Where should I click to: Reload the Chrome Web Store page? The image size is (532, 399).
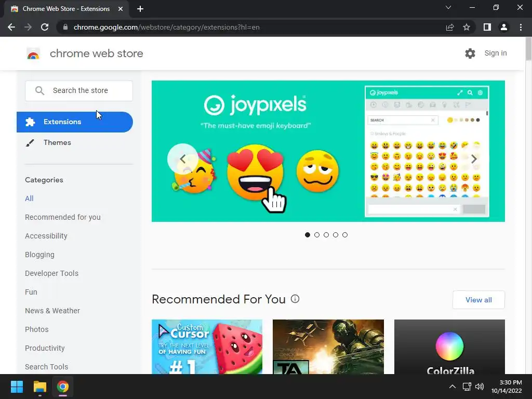tap(45, 27)
